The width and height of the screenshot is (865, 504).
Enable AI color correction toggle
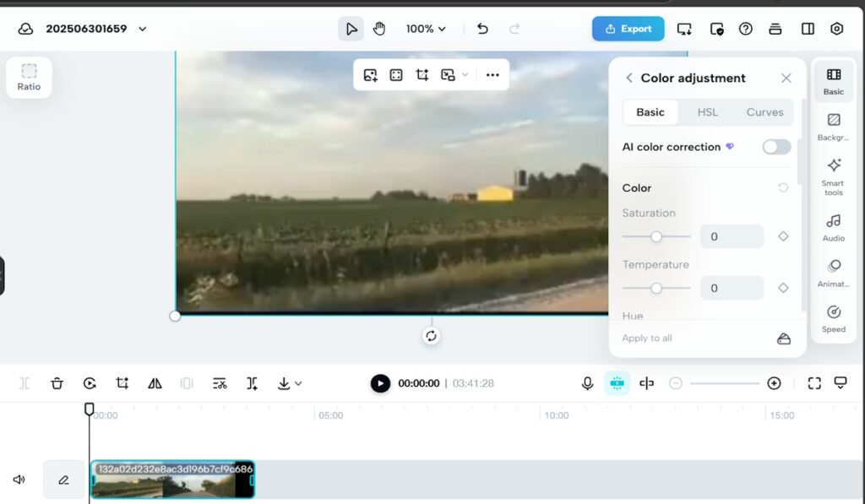click(776, 147)
